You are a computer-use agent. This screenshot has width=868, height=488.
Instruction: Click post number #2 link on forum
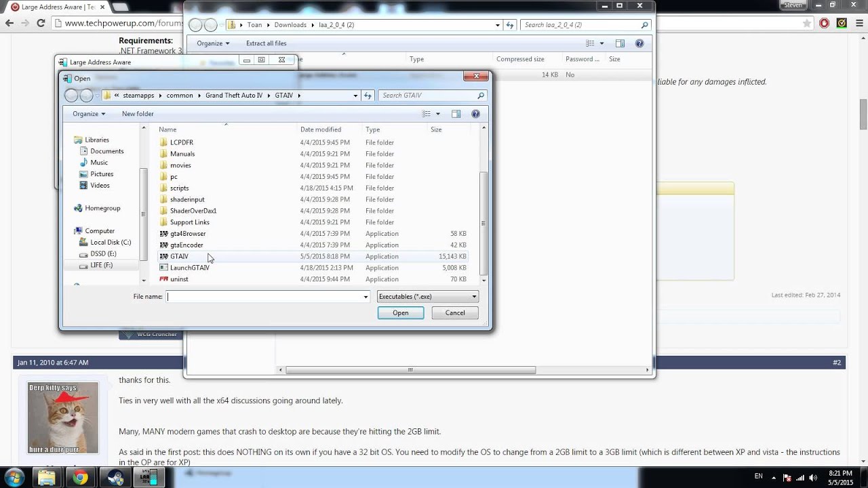pos(837,363)
